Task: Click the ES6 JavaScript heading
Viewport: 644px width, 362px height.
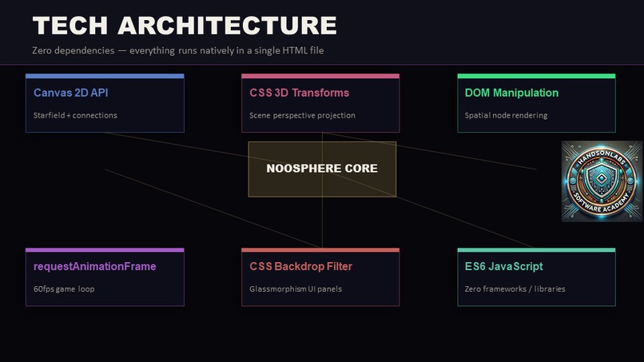Action: 503,266
